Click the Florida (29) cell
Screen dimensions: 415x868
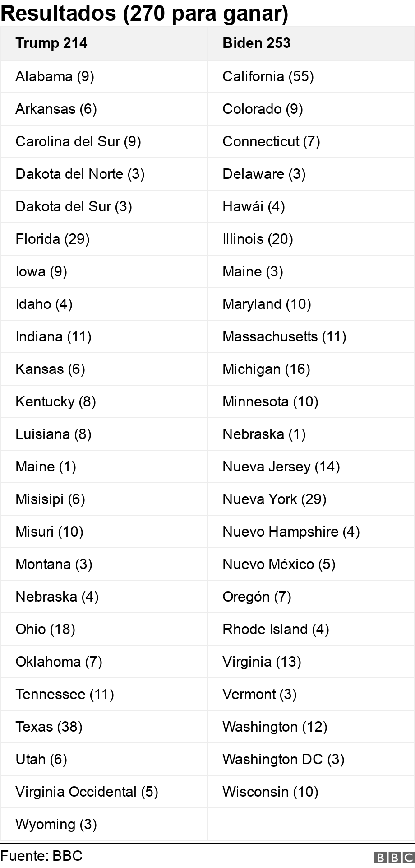tap(104, 239)
